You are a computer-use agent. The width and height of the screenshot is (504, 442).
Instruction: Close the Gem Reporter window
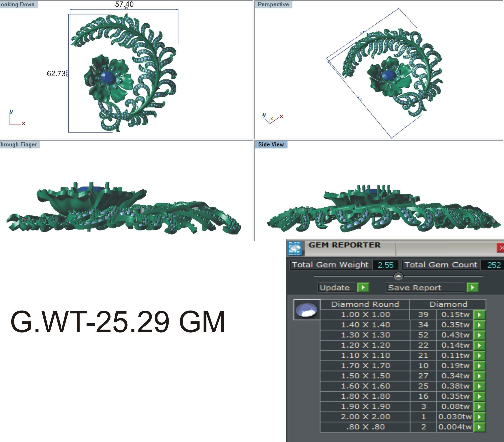[x=501, y=248]
